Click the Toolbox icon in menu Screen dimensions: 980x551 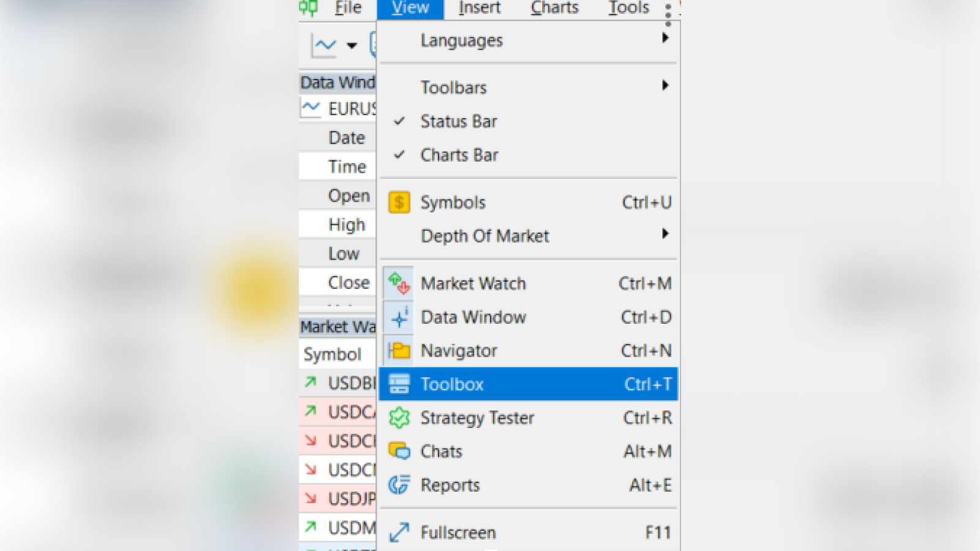[x=399, y=384]
